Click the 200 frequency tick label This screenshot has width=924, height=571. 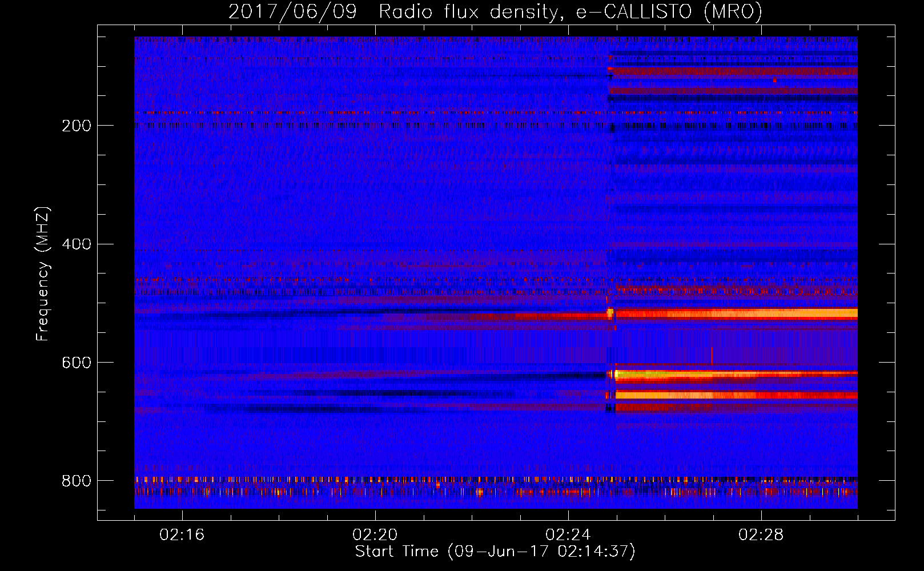click(x=77, y=126)
